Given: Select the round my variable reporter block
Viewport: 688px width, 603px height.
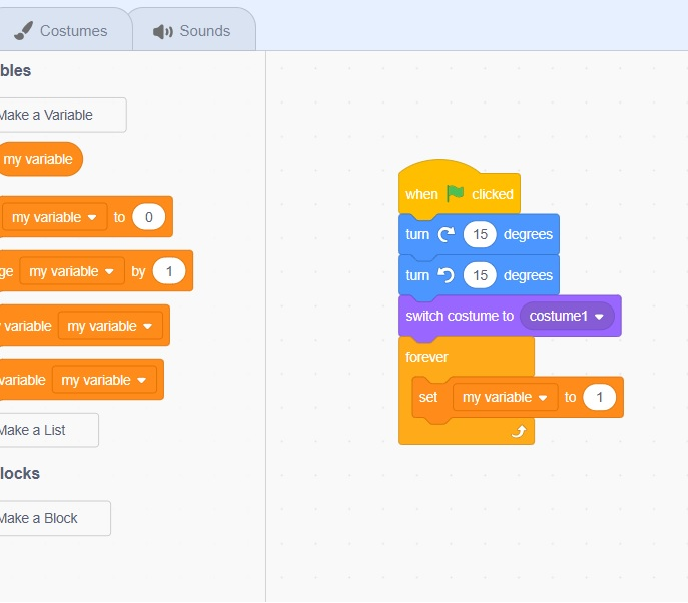Looking at the screenshot, I should (38, 159).
